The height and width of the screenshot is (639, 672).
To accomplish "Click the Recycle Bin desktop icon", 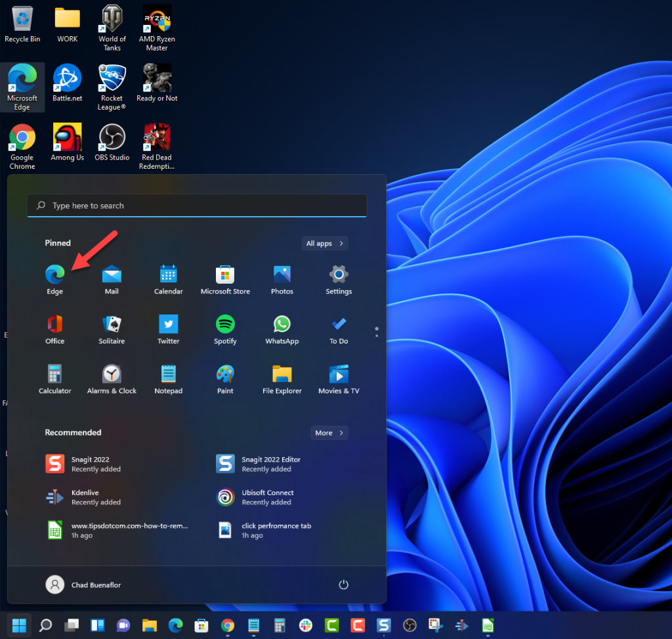I will (x=22, y=25).
